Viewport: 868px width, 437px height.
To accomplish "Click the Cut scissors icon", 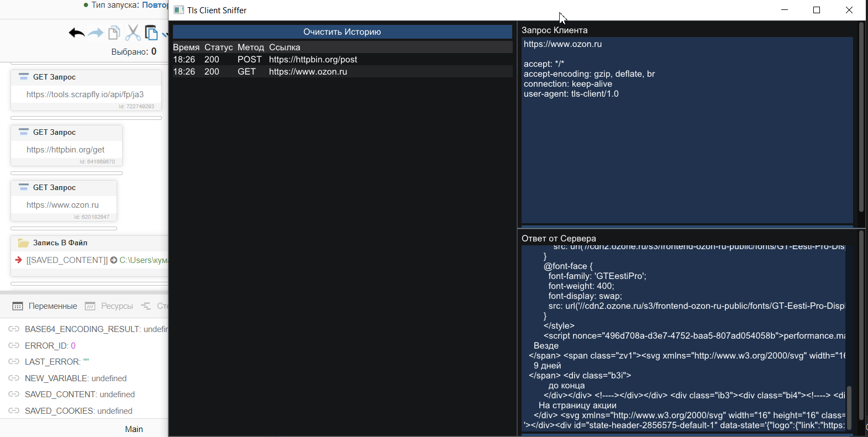I will (x=133, y=33).
